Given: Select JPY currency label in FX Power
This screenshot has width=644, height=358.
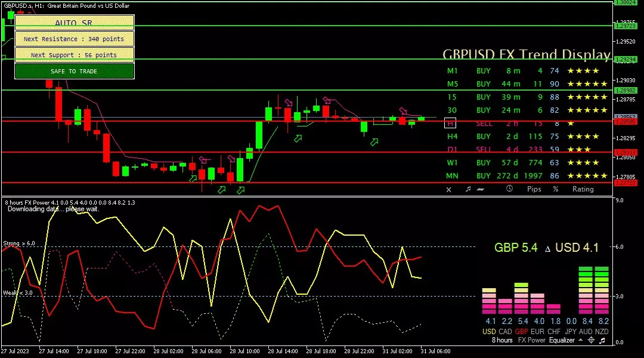Looking at the screenshot, I should tap(571, 331).
